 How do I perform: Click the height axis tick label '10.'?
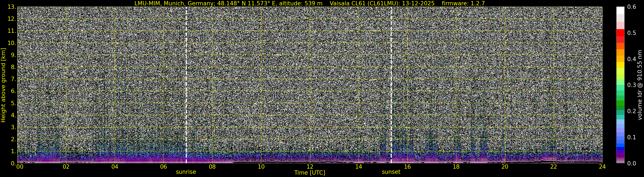point(12,43)
